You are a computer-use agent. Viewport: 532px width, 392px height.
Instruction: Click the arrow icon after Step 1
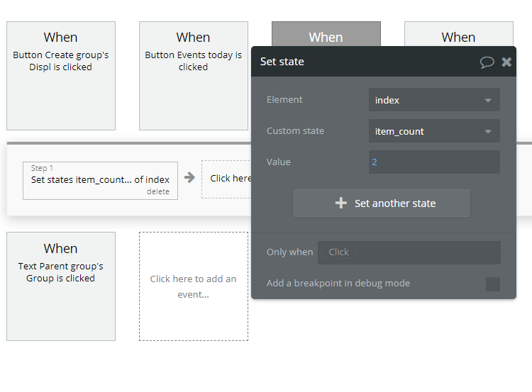tap(189, 178)
